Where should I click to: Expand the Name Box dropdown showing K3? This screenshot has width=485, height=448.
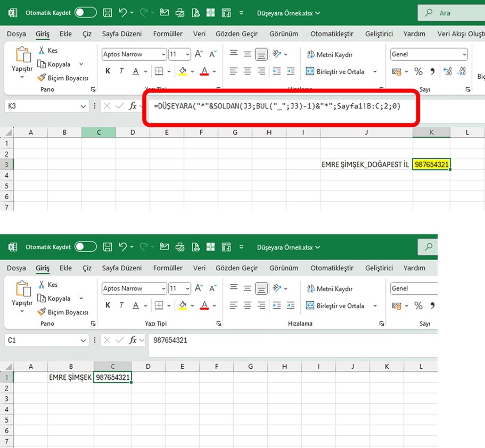pyautogui.click(x=83, y=106)
